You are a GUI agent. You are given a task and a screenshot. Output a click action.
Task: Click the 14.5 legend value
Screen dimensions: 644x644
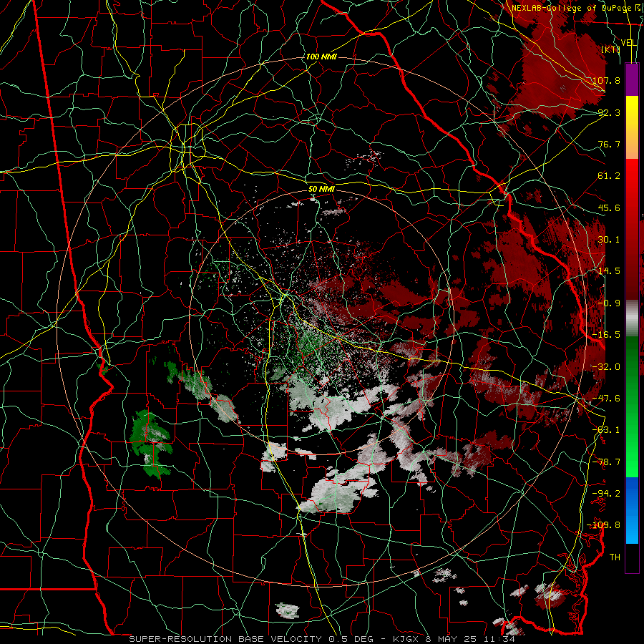point(609,271)
